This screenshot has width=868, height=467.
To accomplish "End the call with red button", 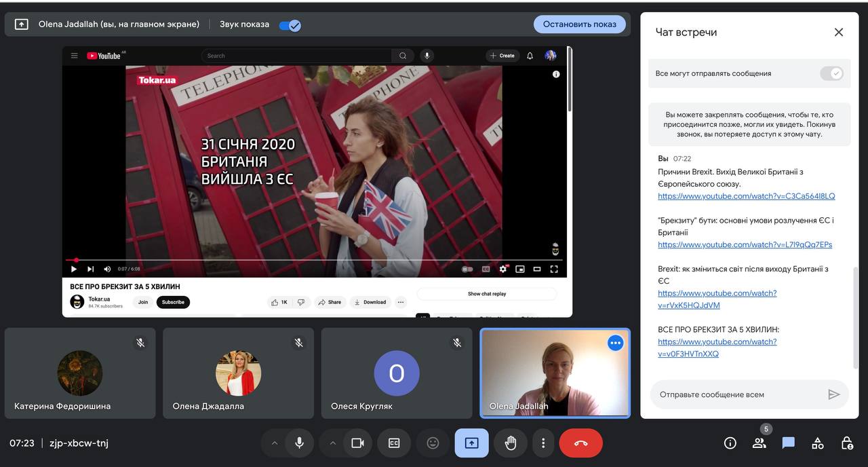I will (x=581, y=443).
